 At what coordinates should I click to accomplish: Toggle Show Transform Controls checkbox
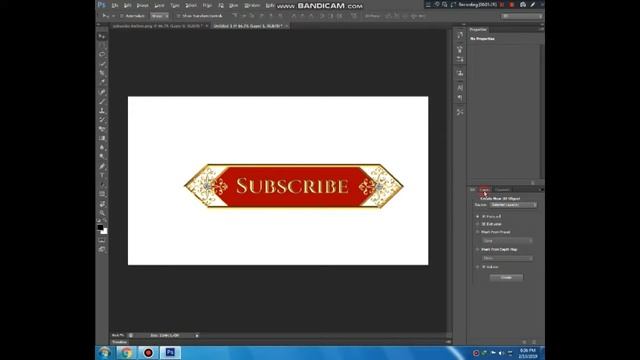tap(178, 16)
